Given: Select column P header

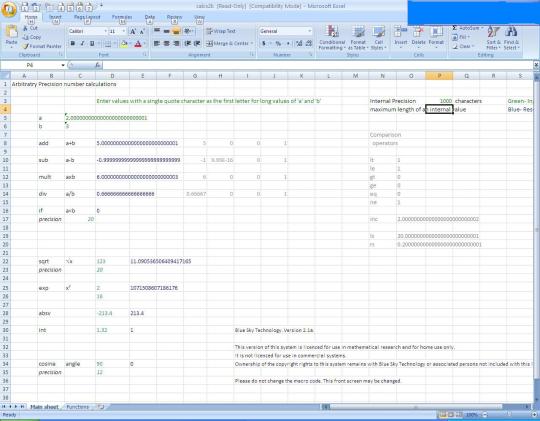Looking at the screenshot, I should click(439, 76).
